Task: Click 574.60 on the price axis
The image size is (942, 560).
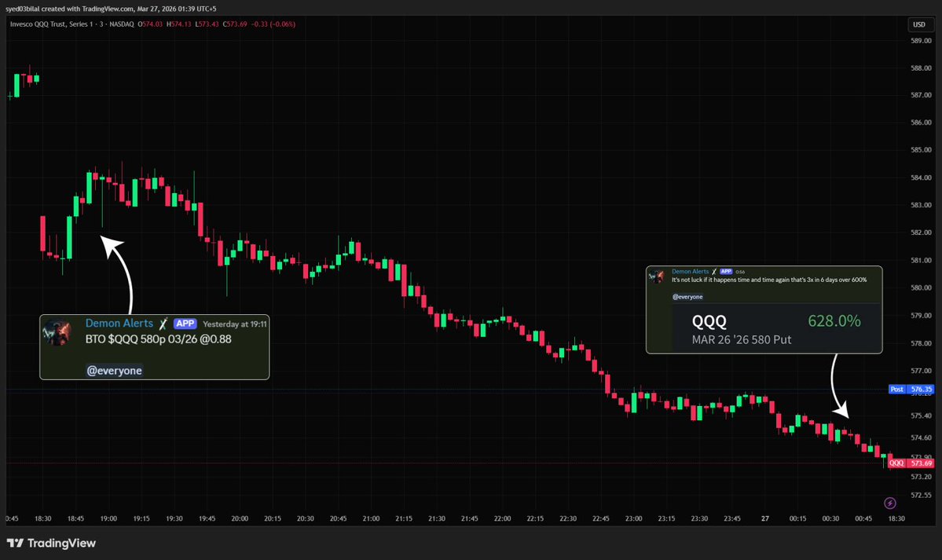Action: point(921,437)
